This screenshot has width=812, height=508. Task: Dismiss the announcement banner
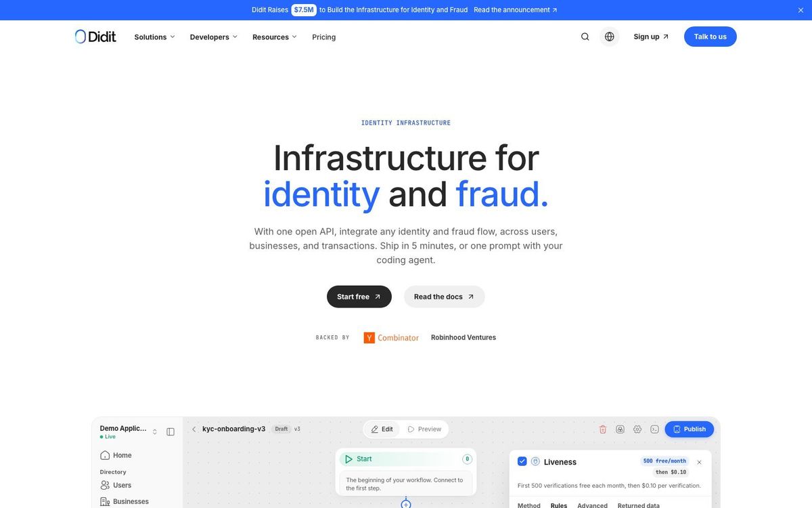(801, 10)
